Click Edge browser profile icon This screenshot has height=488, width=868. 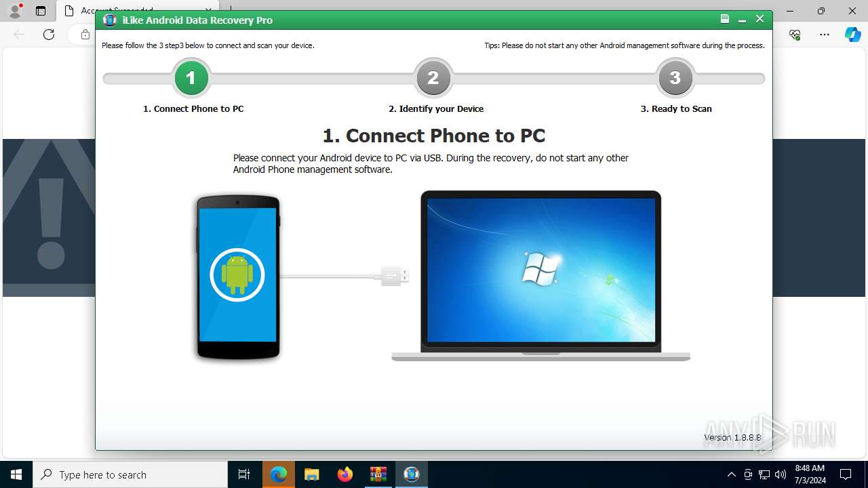pyautogui.click(x=15, y=11)
